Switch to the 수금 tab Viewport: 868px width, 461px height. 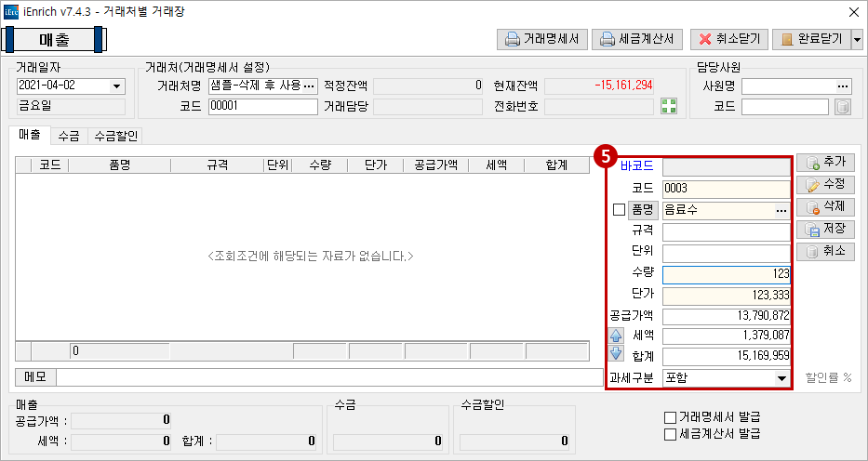click(69, 136)
